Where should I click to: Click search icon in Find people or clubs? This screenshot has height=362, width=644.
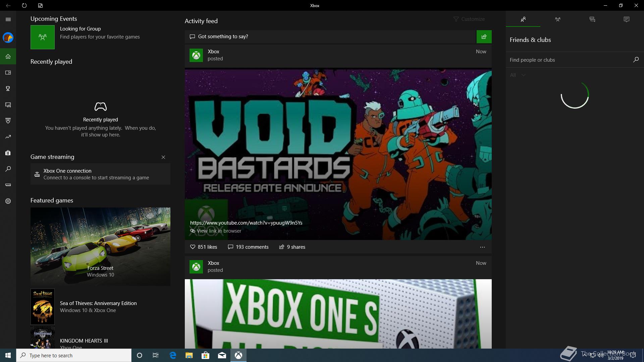click(x=636, y=60)
